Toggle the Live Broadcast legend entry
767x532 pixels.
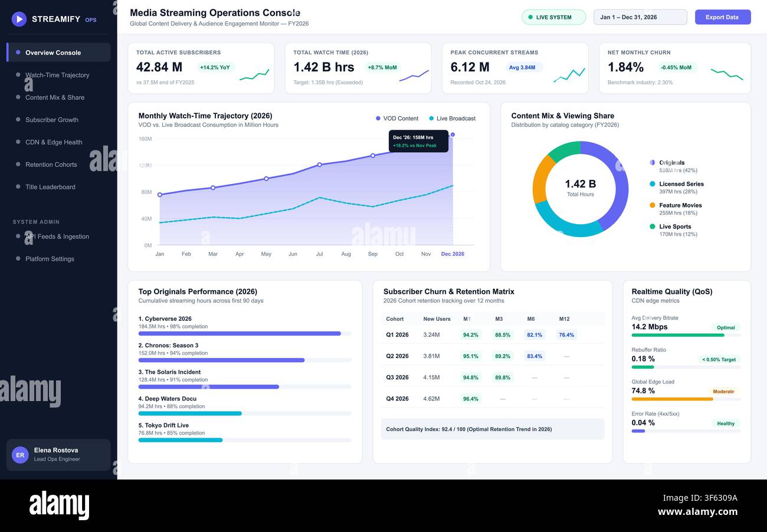click(x=452, y=119)
